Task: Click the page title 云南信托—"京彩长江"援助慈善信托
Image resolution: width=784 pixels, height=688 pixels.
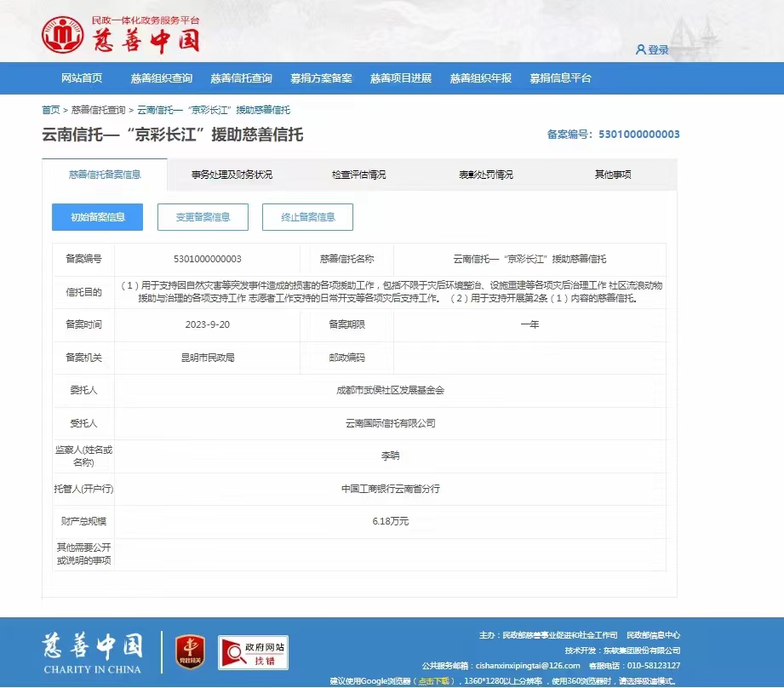Action: pyautogui.click(x=173, y=135)
